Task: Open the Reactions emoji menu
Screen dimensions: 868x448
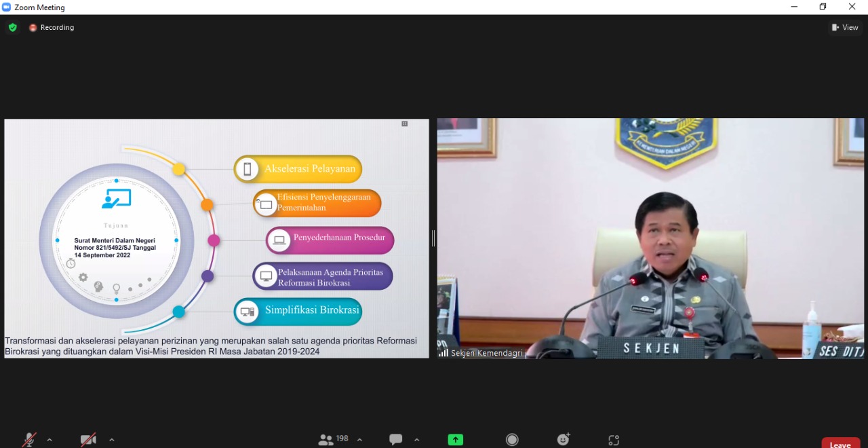Action: tap(564, 439)
